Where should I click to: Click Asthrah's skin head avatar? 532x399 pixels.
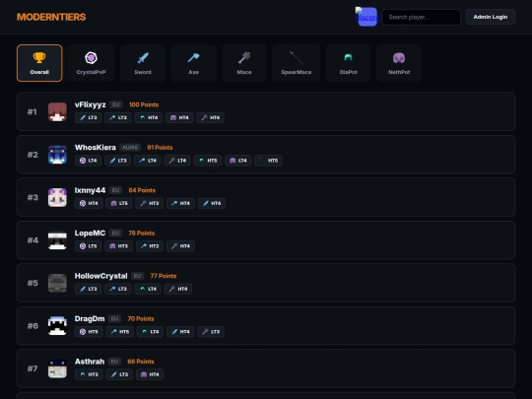coord(57,368)
